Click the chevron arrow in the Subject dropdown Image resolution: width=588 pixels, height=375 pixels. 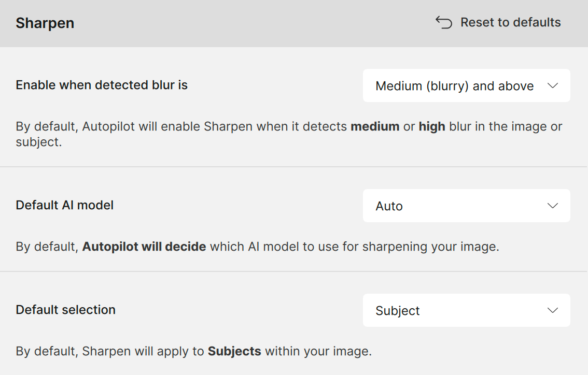click(x=553, y=311)
